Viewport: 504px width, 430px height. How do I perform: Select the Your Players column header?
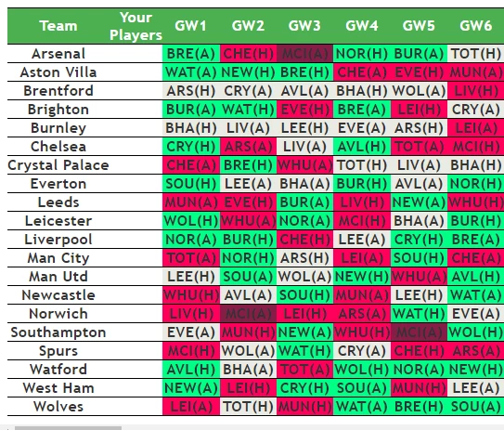point(136,26)
